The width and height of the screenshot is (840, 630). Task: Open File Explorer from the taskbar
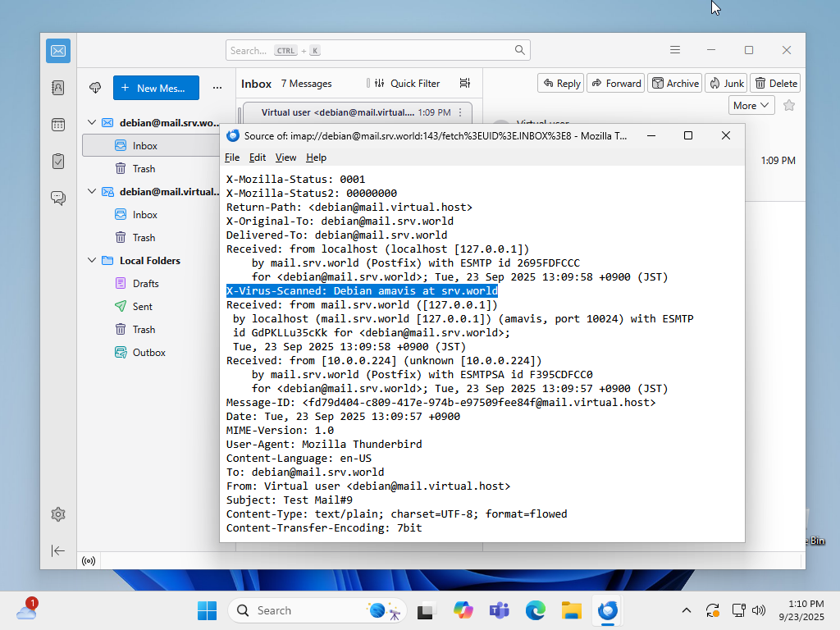click(x=571, y=610)
